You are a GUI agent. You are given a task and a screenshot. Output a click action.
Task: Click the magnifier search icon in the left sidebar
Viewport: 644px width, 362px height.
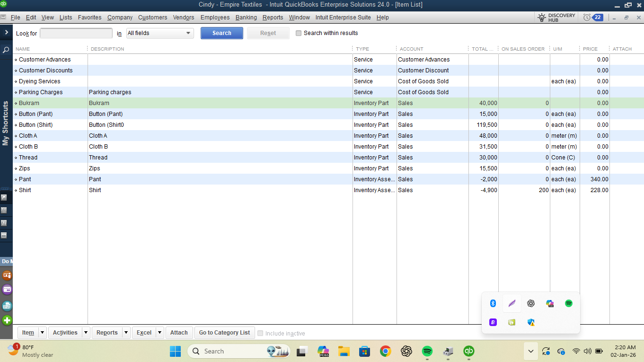coord(6,49)
